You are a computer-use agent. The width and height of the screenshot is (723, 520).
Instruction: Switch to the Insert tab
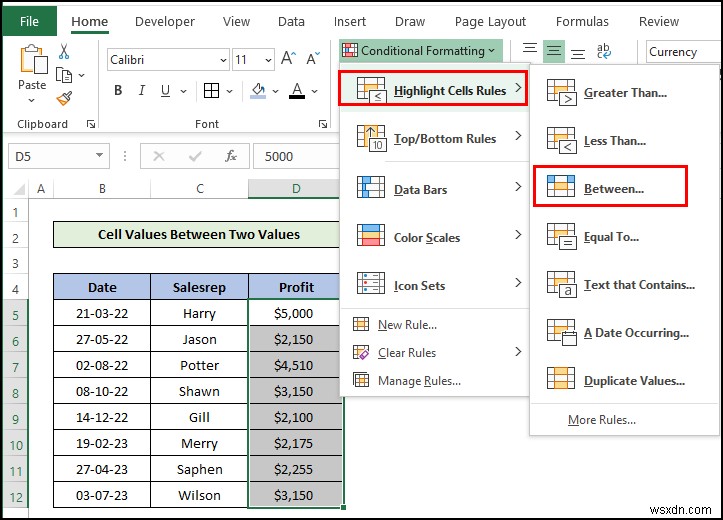350,22
